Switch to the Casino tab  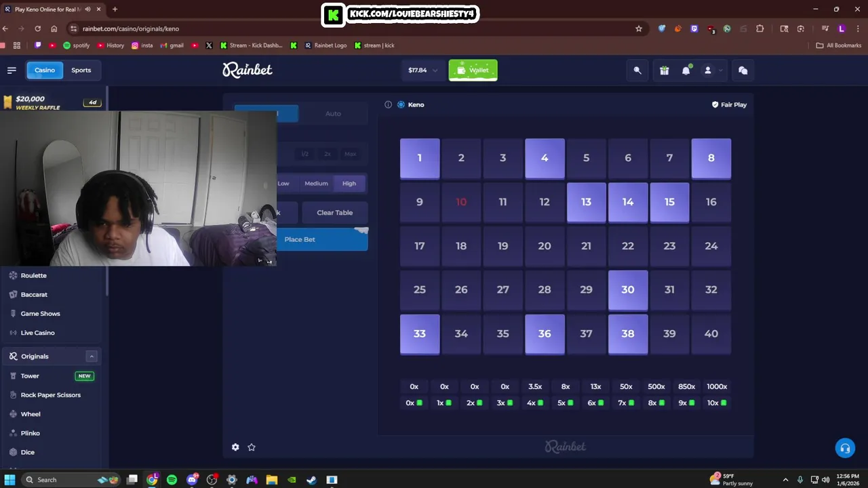pos(45,70)
